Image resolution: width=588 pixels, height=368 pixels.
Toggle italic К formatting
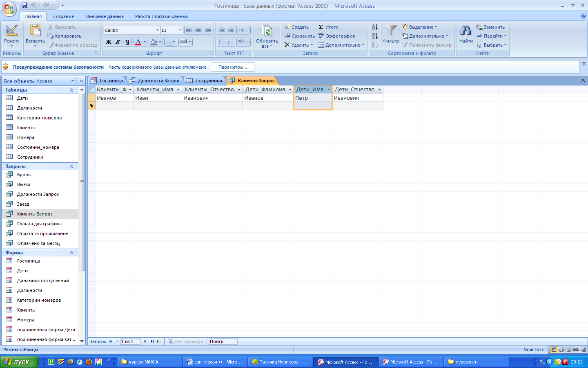pos(118,42)
